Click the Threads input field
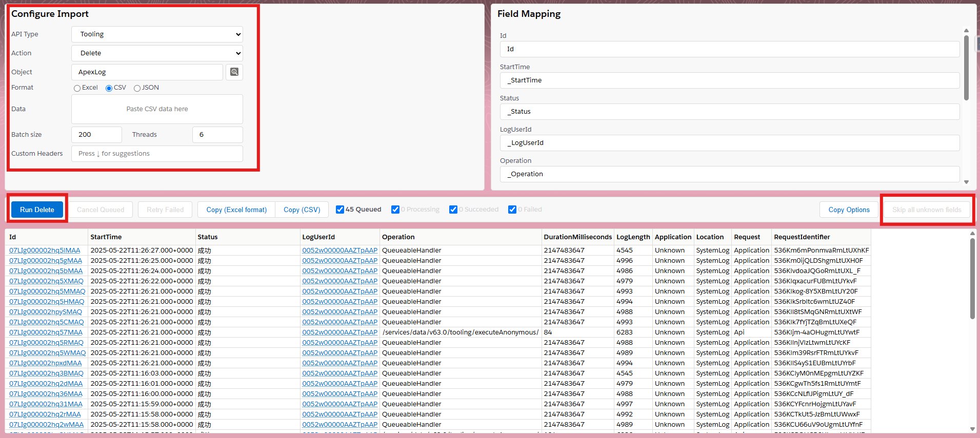This screenshot has height=438, width=980. coord(217,135)
